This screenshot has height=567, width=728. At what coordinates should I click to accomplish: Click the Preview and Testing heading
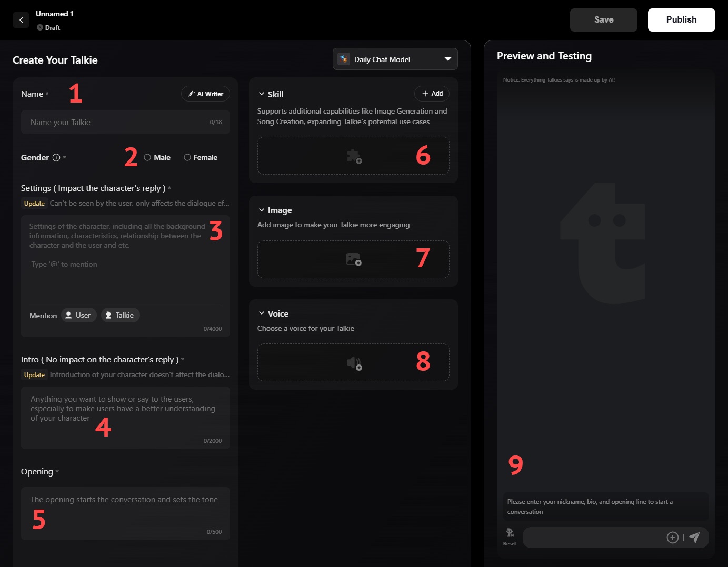coord(544,56)
